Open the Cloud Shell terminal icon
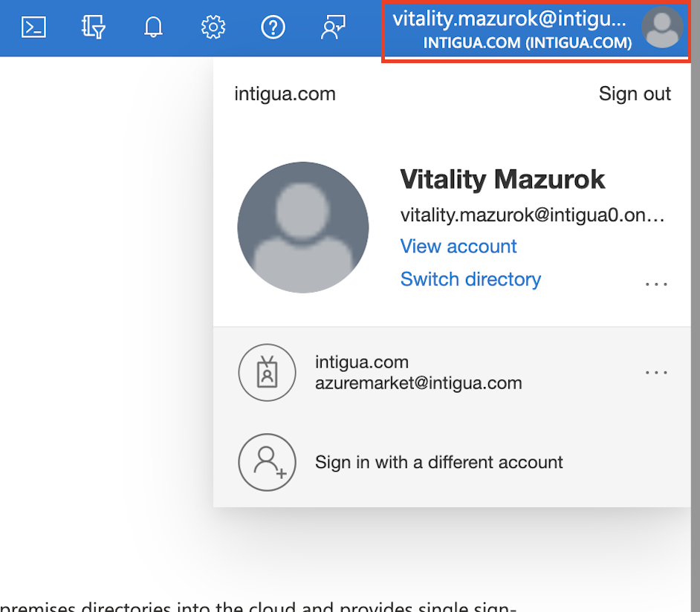 [x=33, y=27]
